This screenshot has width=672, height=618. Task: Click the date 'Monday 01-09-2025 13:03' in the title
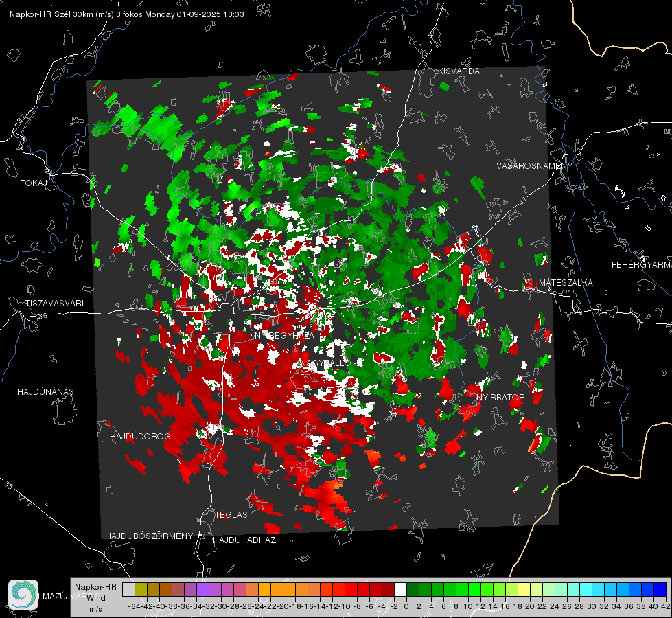point(194,14)
